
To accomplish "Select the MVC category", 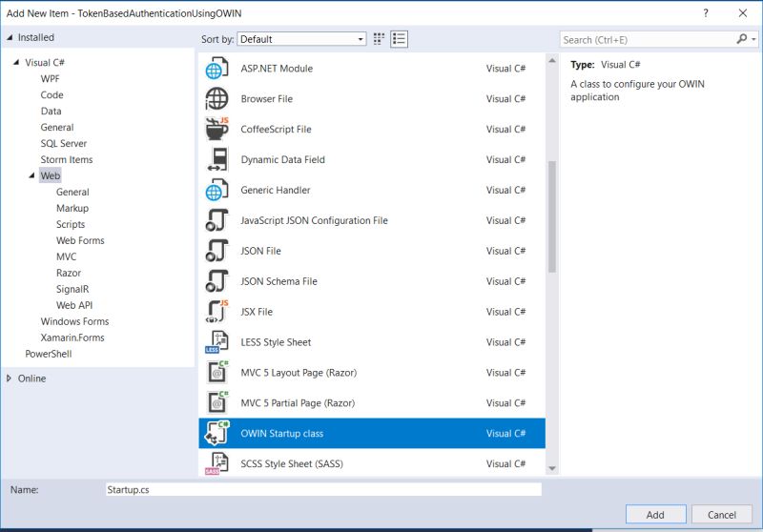I will pyautogui.click(x=66, y=256).
